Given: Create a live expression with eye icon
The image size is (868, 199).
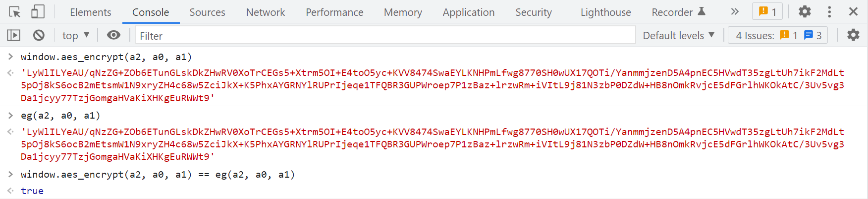Looking at the screenshot, I should (113, 35).
